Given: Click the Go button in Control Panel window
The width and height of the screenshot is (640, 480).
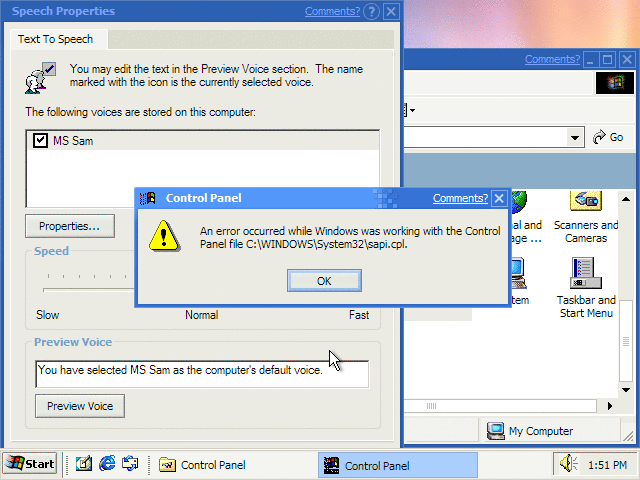Looking at the screenshot, I should pyautogui.click(x=608, y=138).
